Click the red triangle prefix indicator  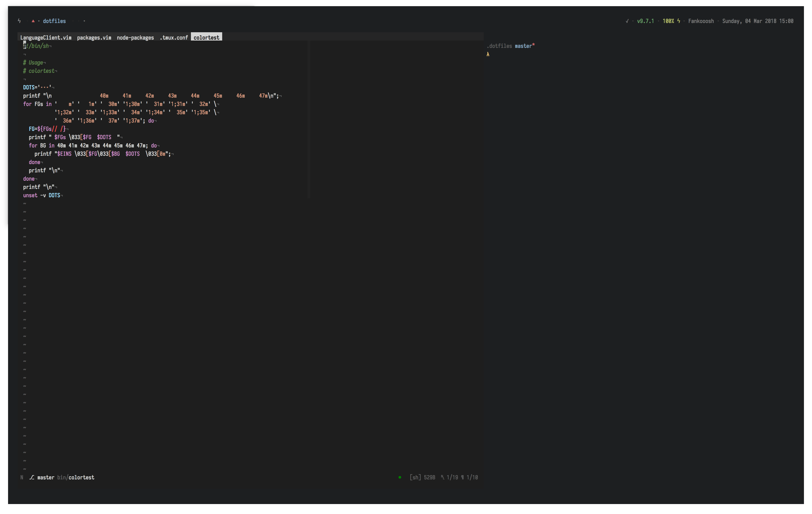click(33, 21)
